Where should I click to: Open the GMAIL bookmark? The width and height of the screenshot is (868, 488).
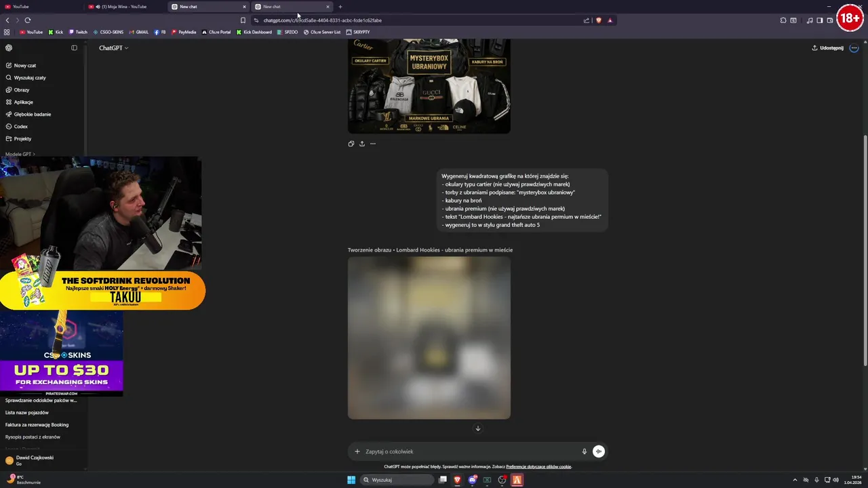(x=138, y=32)
